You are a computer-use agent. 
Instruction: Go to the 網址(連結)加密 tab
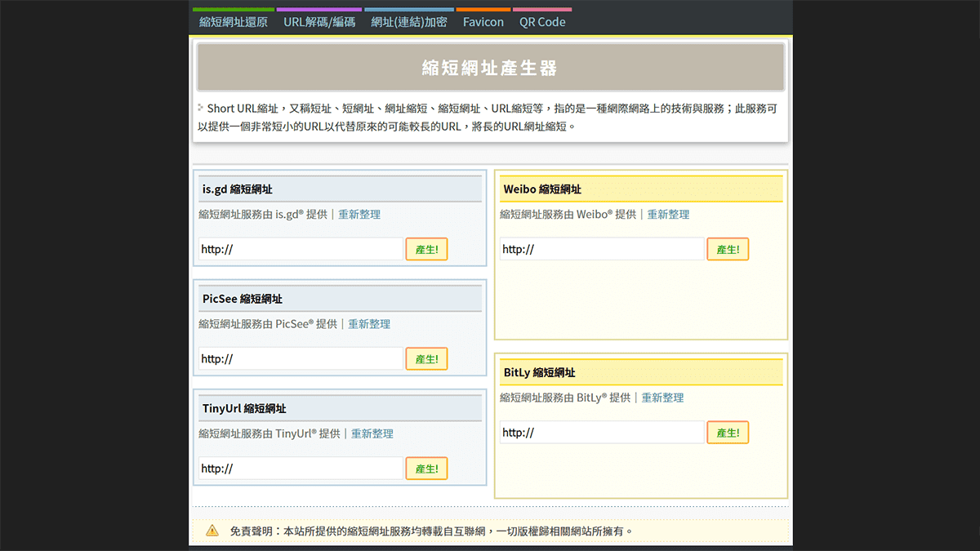pos(409,22)
